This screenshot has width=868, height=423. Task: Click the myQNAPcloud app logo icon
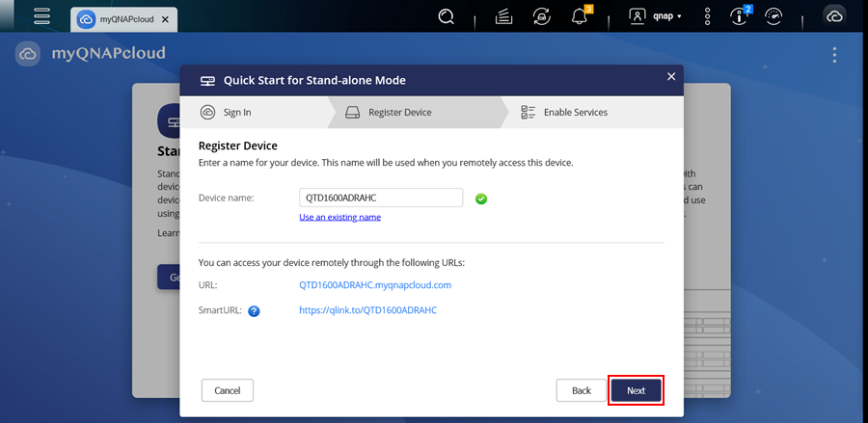(28, 54)
